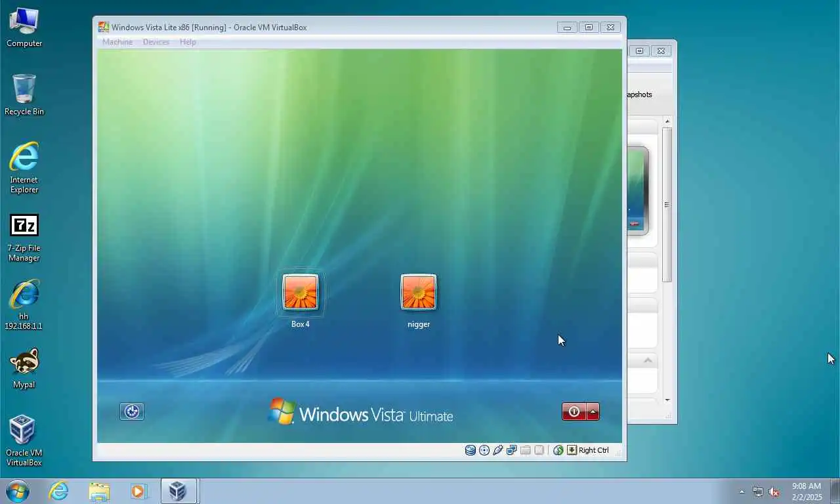This screenshot has height=504, width=840.
Task: Select the Oracle VM VirtualBox desktop icon
Action: click(24, 440)
